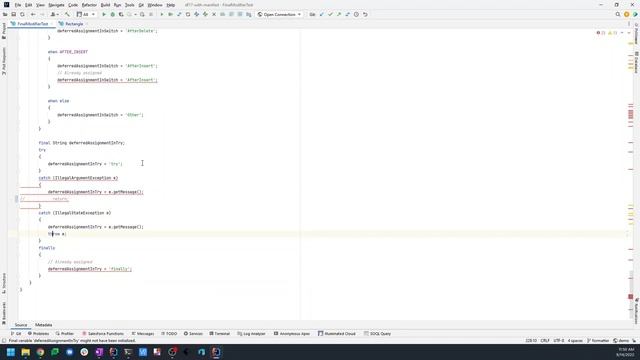Viewport: 640px width, 360px height.
Task: Open the SOQL Query tool window
Action: [x=378, y=333]
